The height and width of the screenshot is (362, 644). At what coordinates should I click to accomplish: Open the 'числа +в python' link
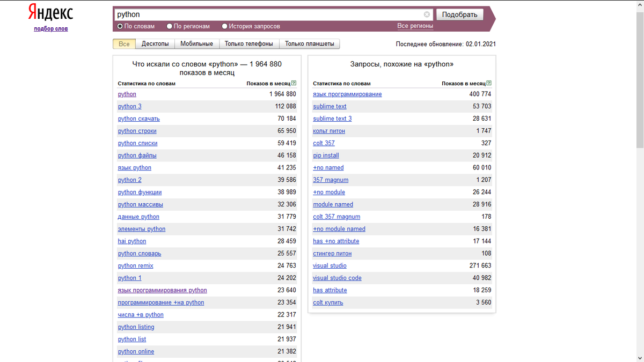click(141, 315)
